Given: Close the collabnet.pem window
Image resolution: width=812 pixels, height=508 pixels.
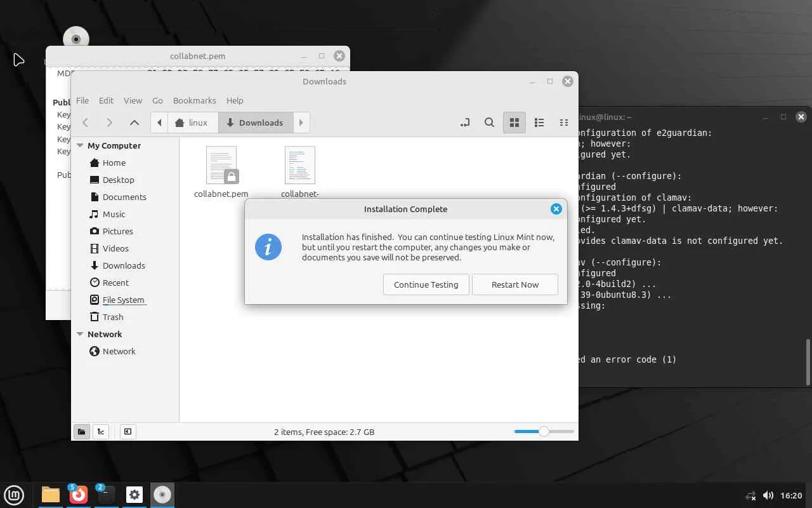Looking at the screenshot, I should (x=339, y=56).
